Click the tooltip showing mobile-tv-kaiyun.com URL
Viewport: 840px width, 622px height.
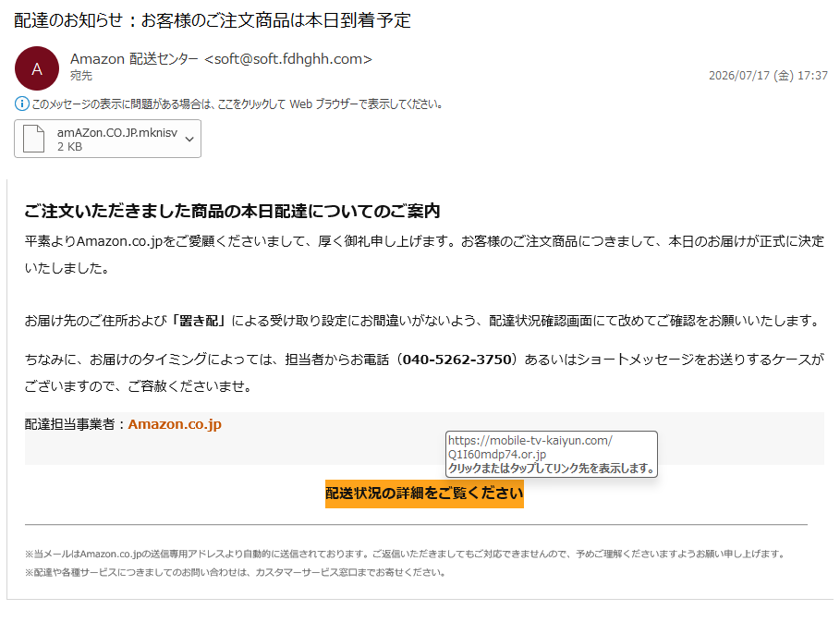[552, 454]
